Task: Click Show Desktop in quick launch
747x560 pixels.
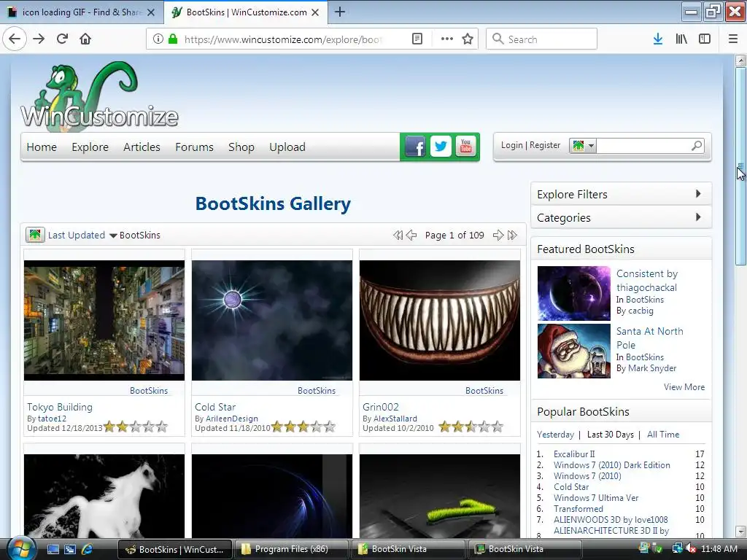Action: pyautogui.click(x=53, y=549)
